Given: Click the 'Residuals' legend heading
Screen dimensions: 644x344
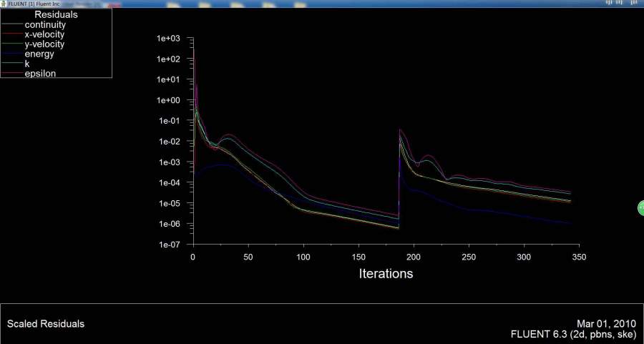Looking at the screenshot, I should point(56,14).
